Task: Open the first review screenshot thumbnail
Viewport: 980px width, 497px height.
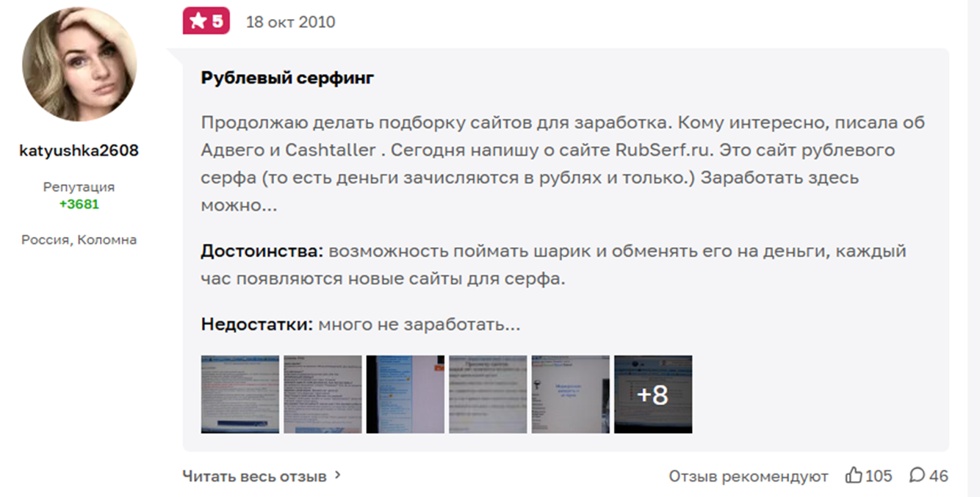Action: [x=240, y=394]
